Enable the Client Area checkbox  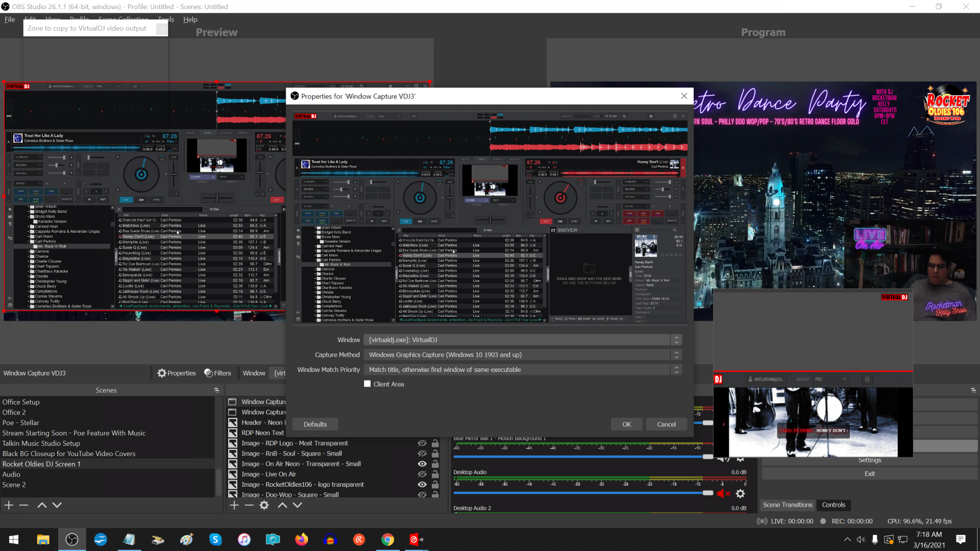367,384
